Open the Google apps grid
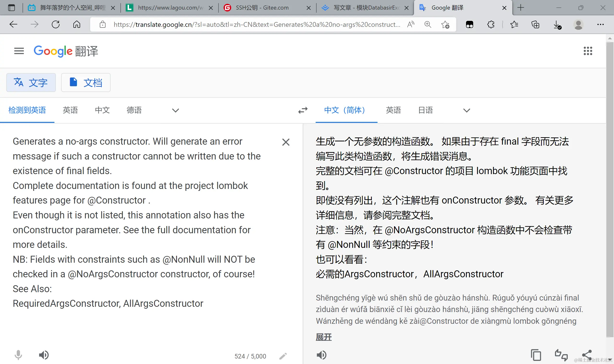The height and width of the screenshot is (364, 614). pyautogui.click(x=588, y=51)
